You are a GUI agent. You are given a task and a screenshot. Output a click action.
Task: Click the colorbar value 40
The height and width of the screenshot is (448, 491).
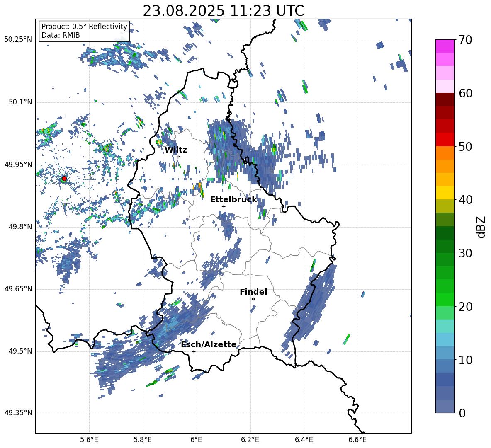tap(466, 200)
